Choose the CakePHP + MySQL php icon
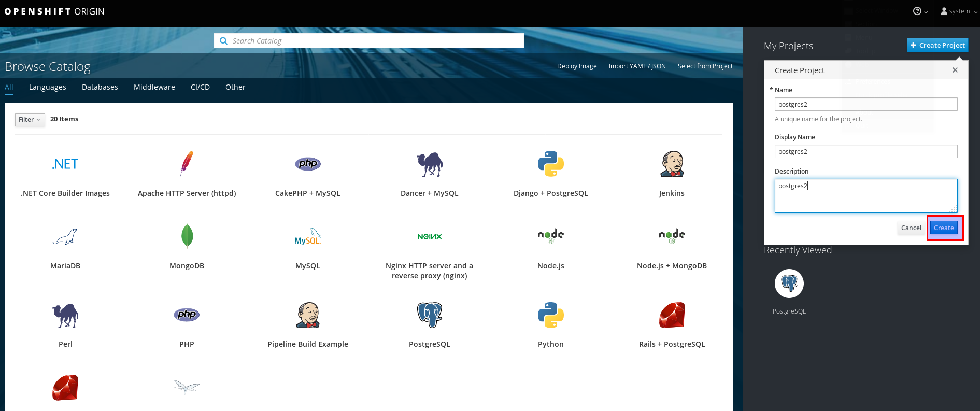The width and height of the screenshot is (980, 411). 308,164
